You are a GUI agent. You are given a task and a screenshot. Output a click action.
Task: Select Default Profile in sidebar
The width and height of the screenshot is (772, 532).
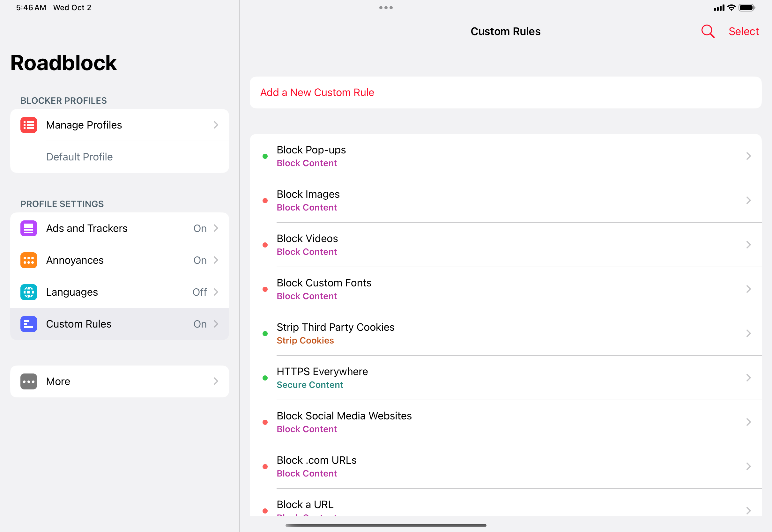pyautogui.click(x=79, y=157)
